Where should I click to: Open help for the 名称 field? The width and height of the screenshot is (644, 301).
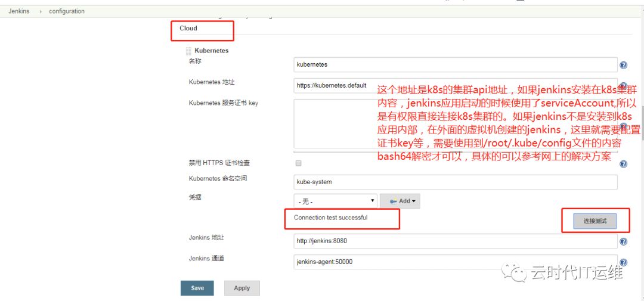[623, 65]
